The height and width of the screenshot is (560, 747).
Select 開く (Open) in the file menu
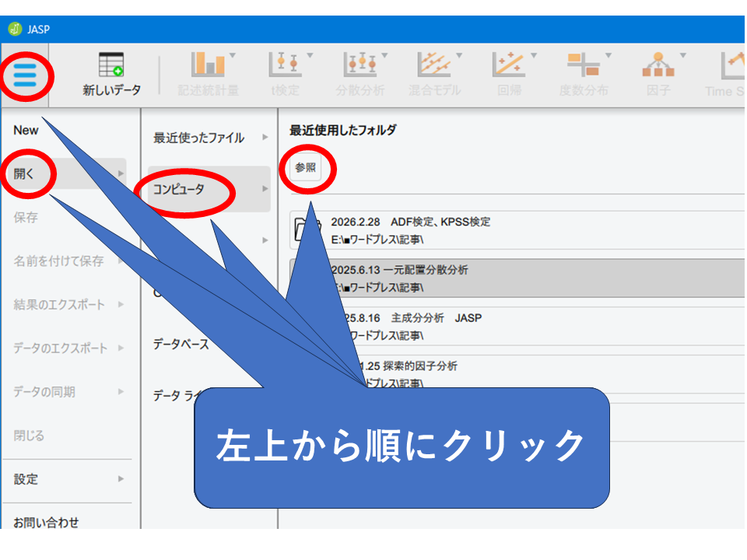(x=25, y=173)
